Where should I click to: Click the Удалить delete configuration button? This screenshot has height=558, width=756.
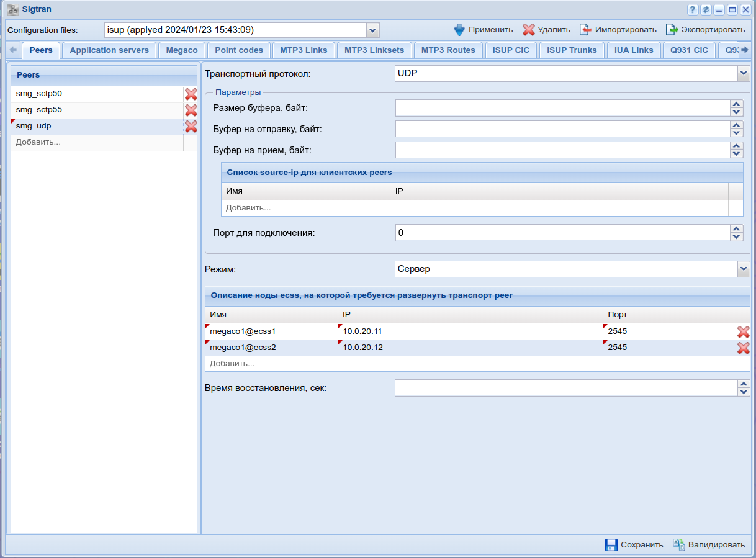tap(546, 29)
